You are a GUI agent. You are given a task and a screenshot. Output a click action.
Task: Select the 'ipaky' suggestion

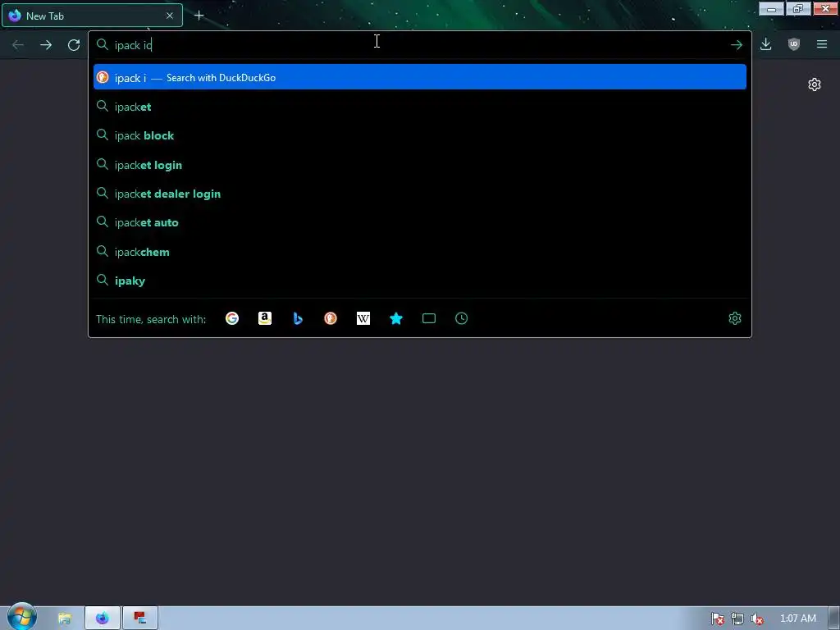419,281
